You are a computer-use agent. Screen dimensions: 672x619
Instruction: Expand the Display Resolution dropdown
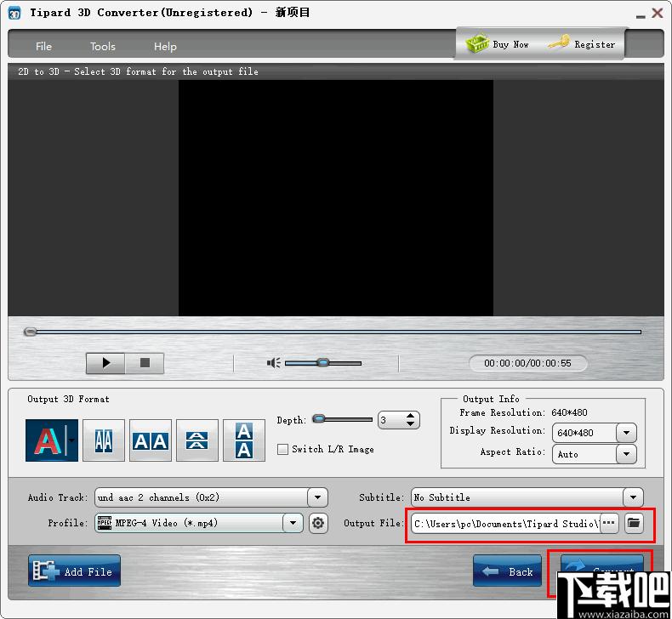click(x=626, y=433)
